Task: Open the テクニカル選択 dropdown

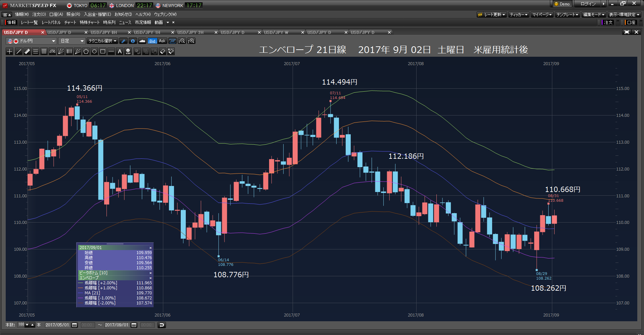Action: click(102, 41)
